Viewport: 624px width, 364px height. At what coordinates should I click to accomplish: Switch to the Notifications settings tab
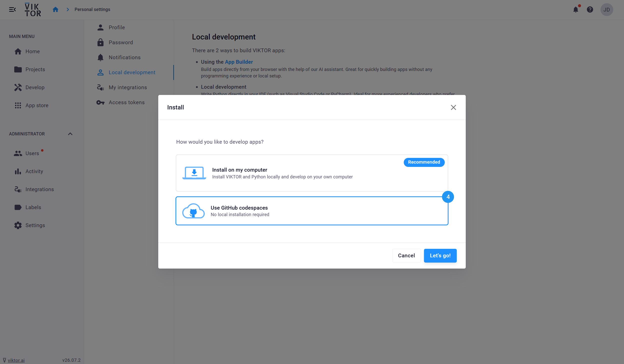(129, 57)
